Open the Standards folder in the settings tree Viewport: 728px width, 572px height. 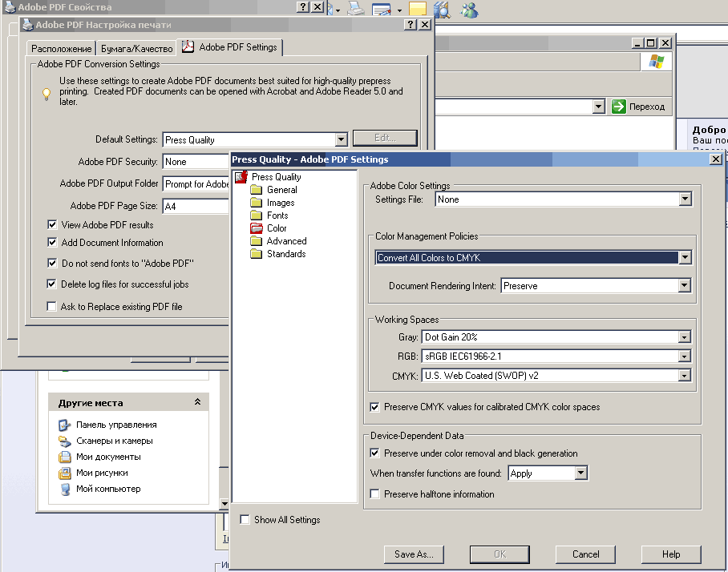click(257, 254)
